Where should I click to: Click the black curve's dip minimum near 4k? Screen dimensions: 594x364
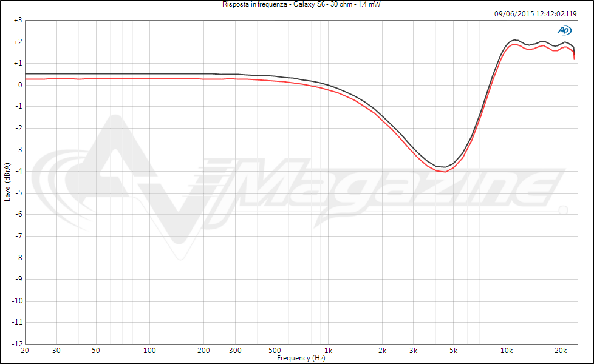pos(444,167)
